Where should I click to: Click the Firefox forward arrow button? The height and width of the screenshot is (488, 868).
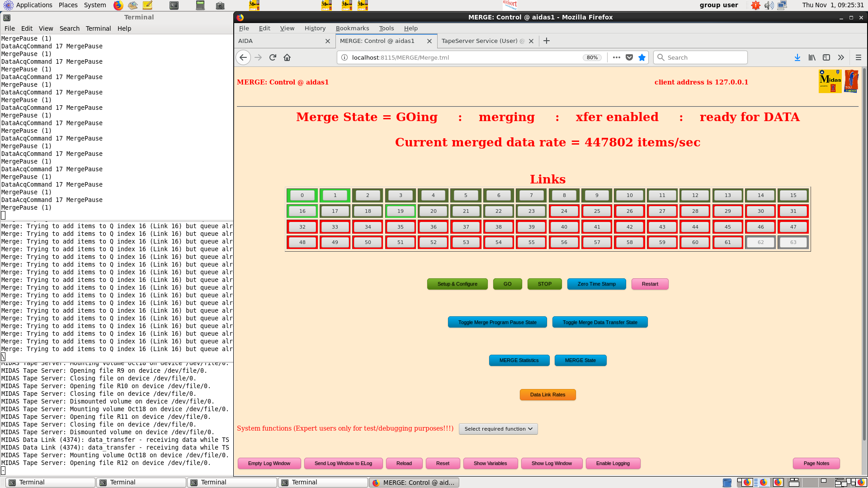click(x=258, y=57)
